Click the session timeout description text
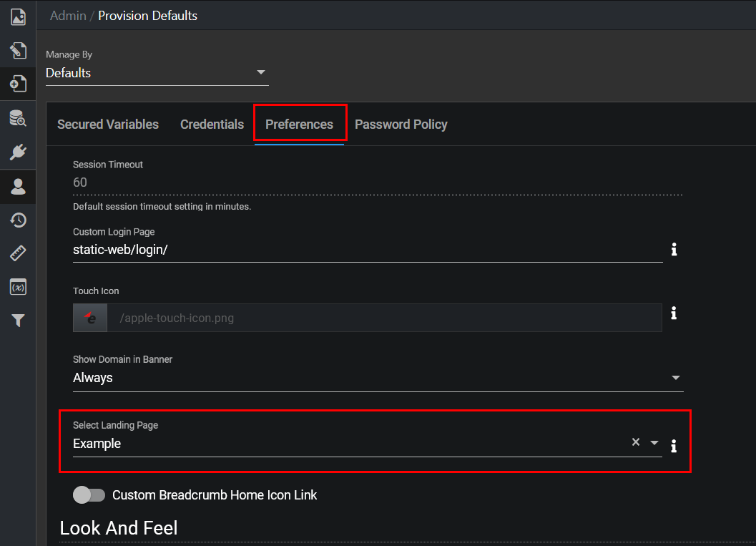The width and height of the screenshot is (756, 546). click(x=162, y=206)
